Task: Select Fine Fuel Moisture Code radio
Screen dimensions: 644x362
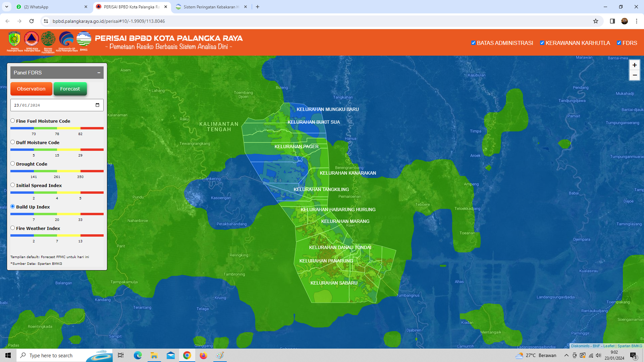Action: tap(12, 121)
